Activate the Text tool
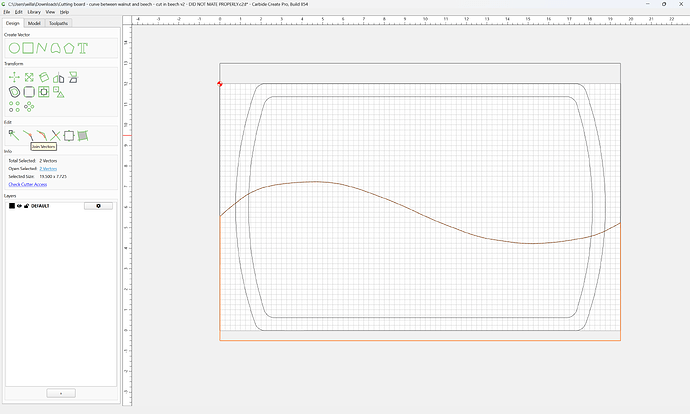Viewport: 690px width, 414px height. (x=83, y=48)
